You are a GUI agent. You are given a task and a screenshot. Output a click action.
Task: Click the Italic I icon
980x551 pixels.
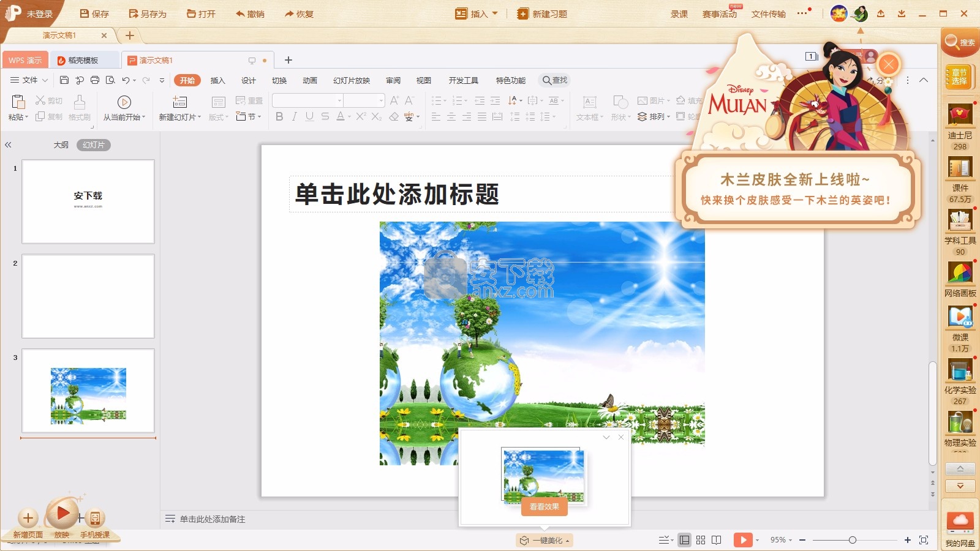(294, 116)
